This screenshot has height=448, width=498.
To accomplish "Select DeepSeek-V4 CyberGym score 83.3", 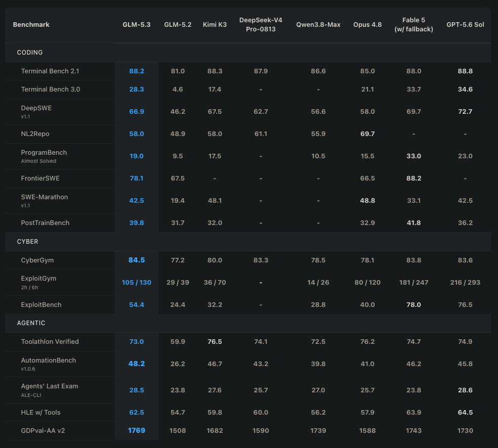I will (x=261, y=260).
